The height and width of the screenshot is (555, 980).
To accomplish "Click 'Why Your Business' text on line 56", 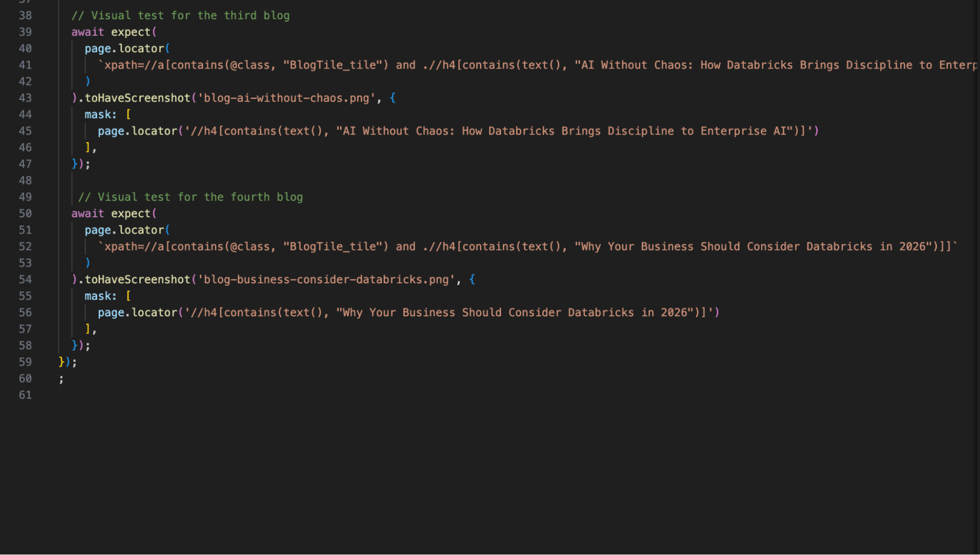I will [x=399, y=313].
